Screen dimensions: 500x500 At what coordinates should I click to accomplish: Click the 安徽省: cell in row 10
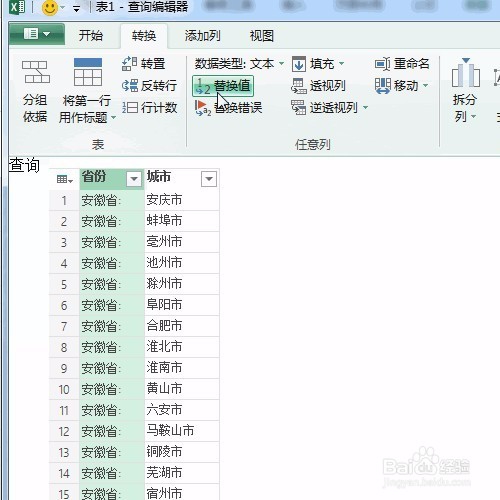[112, 389]
